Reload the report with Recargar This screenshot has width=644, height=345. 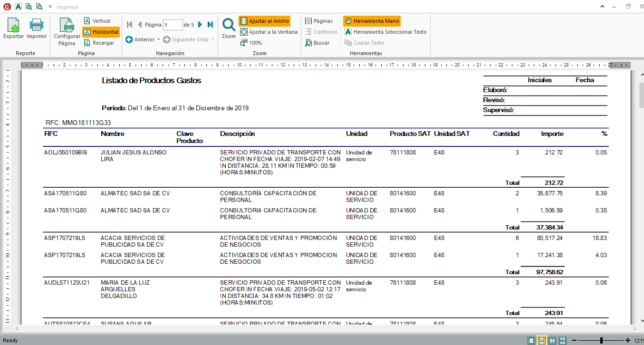(x=99, y=43)
